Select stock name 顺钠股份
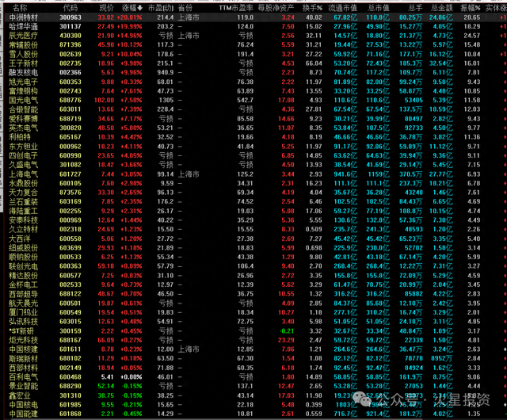The image size is (507, 420). coord(23,257)
